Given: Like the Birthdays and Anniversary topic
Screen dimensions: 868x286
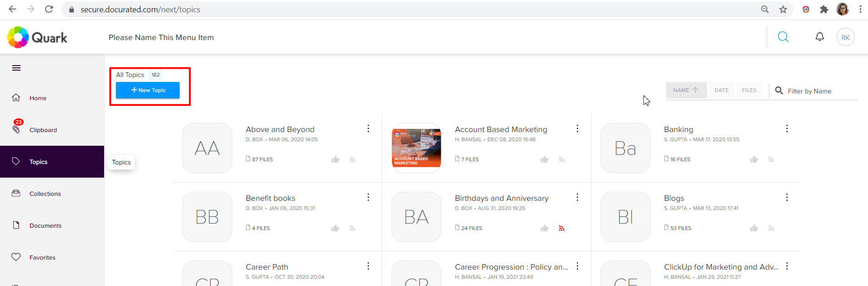Looking at the screenshot, I should click(545, 228).
